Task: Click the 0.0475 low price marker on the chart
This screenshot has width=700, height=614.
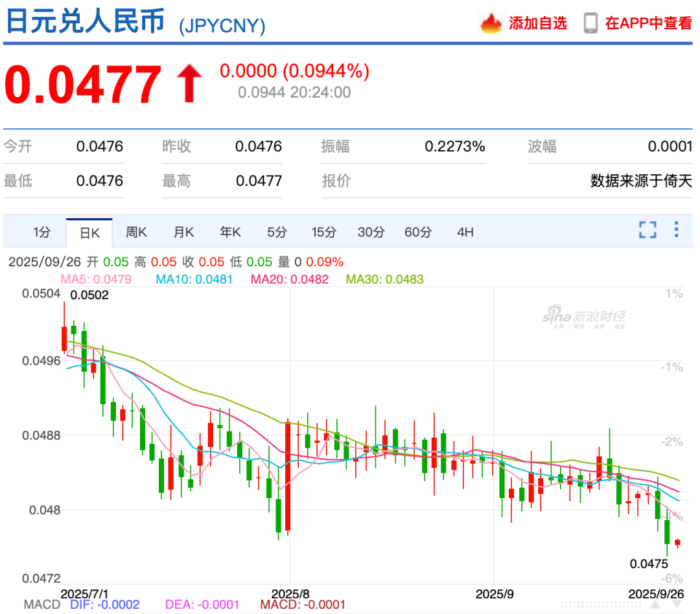Action: click(x=649, y=564)
